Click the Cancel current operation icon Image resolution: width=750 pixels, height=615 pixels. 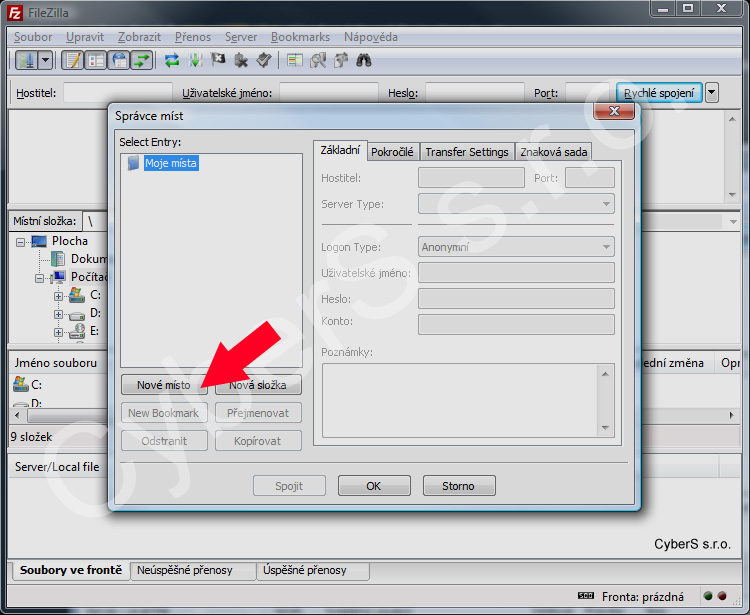(x=218, y=60)
